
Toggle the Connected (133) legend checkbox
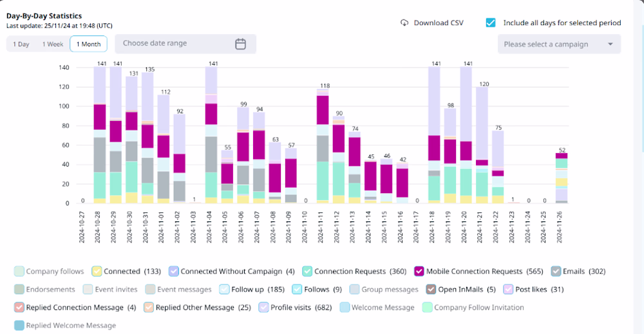(97, 271)
